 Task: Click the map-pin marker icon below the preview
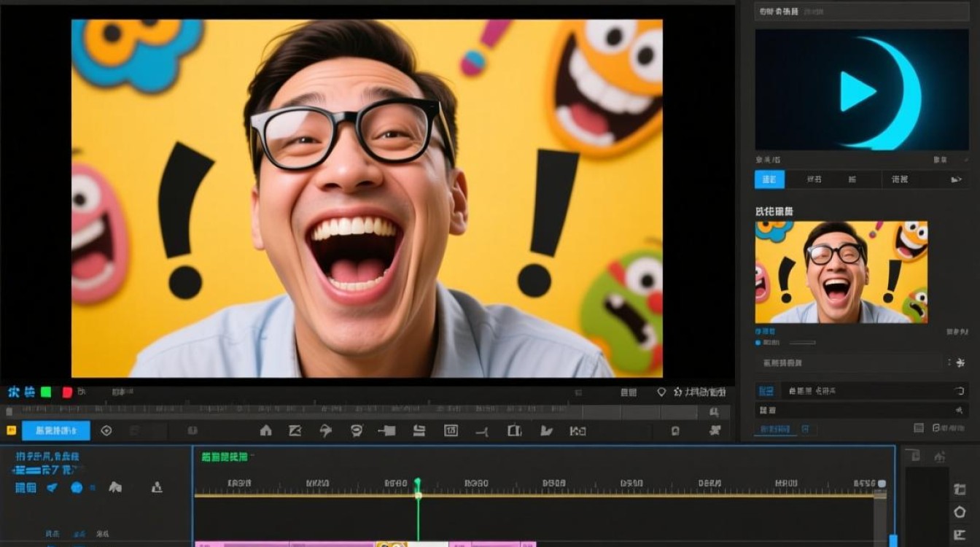[661, 392]
